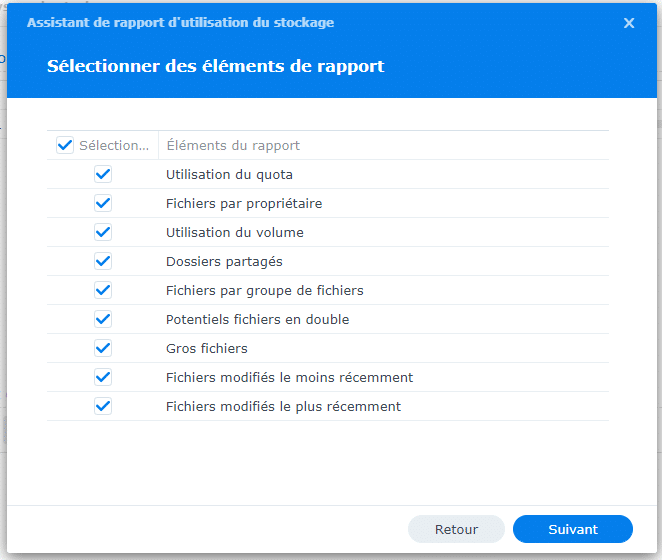Image resolution: width=662 pixels, height=560 pixels.
Task: Disable the Utilisation du volume checkbox
Action: [103, 232]
